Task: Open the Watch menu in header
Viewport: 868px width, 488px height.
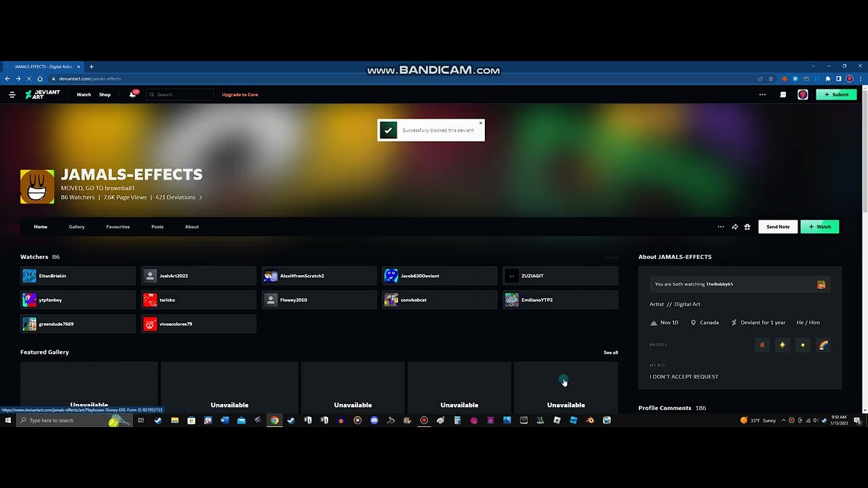Action: click(x=83, y=95)
